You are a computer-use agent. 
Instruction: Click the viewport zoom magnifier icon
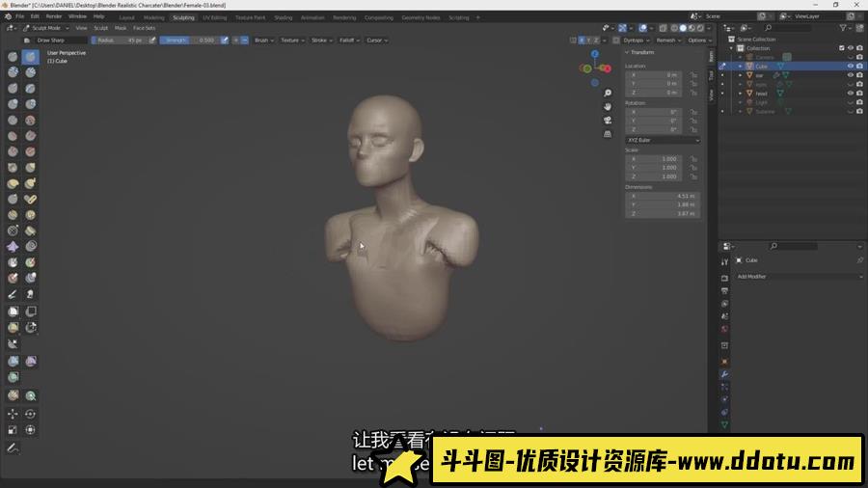tap(608, 93)
